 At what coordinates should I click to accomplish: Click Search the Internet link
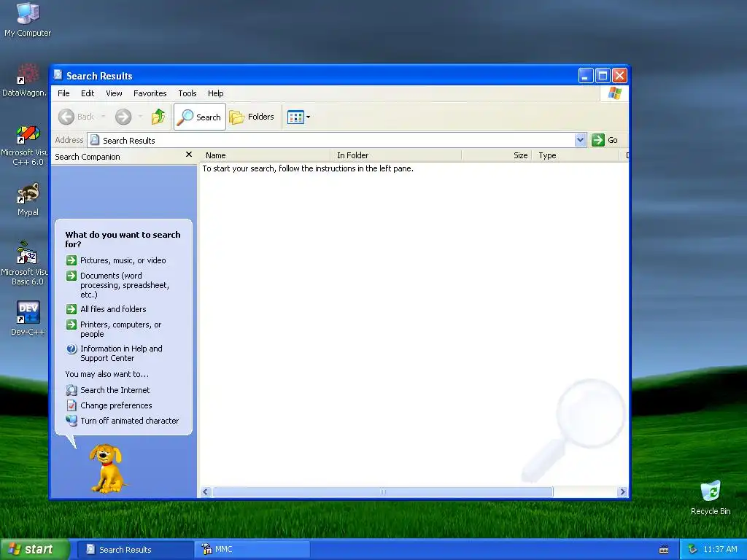click(115, 390)
